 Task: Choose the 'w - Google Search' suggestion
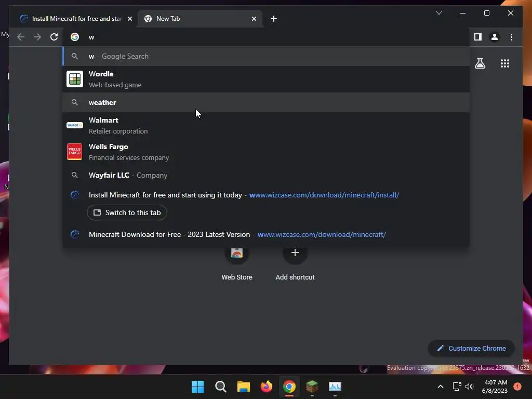[266, 56]
